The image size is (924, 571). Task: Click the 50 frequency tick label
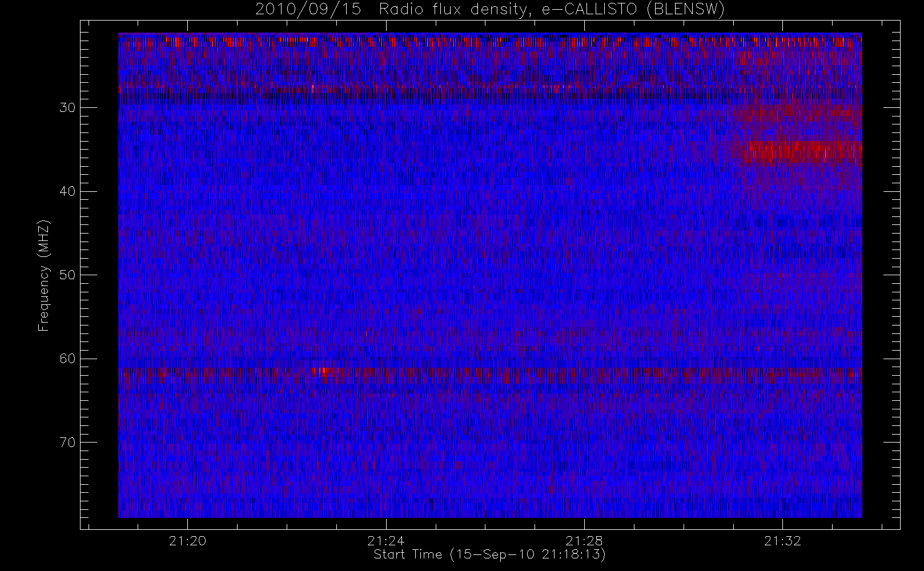67,275
